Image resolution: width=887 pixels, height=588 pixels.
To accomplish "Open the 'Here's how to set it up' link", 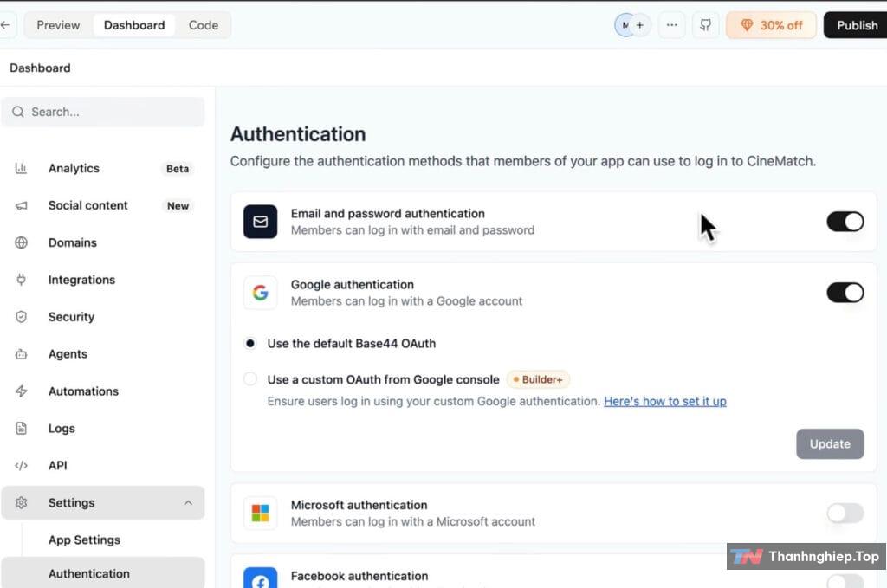I will [664, 401].
